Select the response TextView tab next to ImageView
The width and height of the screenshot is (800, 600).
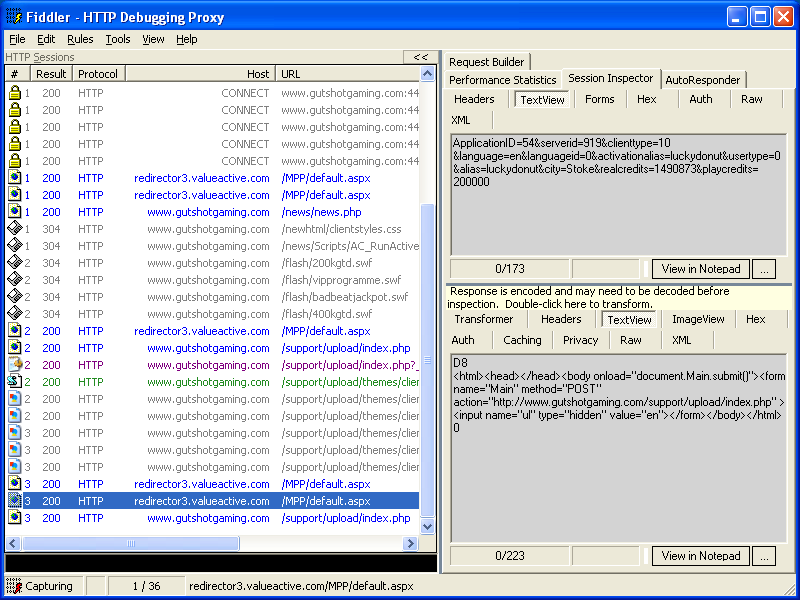point(630,320)
